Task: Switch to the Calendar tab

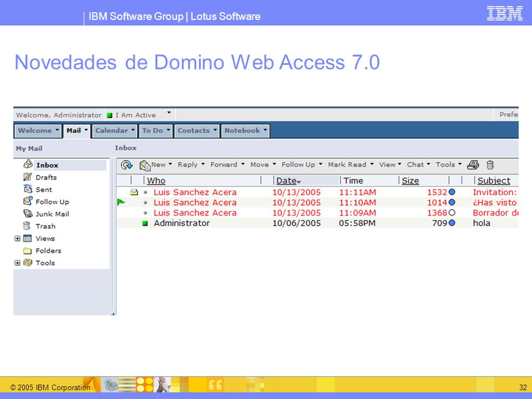Action: pyautogui.click(x=115, y=131)
